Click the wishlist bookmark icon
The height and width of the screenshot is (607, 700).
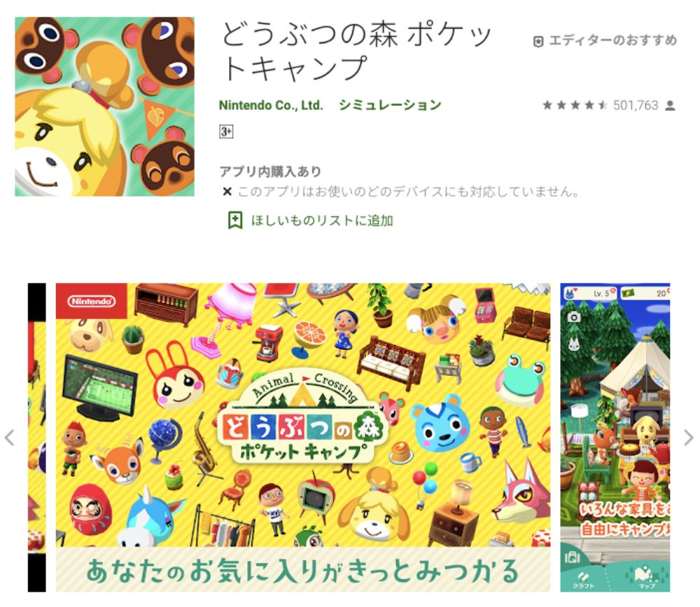pyautogui.click(x=234, y=221)
